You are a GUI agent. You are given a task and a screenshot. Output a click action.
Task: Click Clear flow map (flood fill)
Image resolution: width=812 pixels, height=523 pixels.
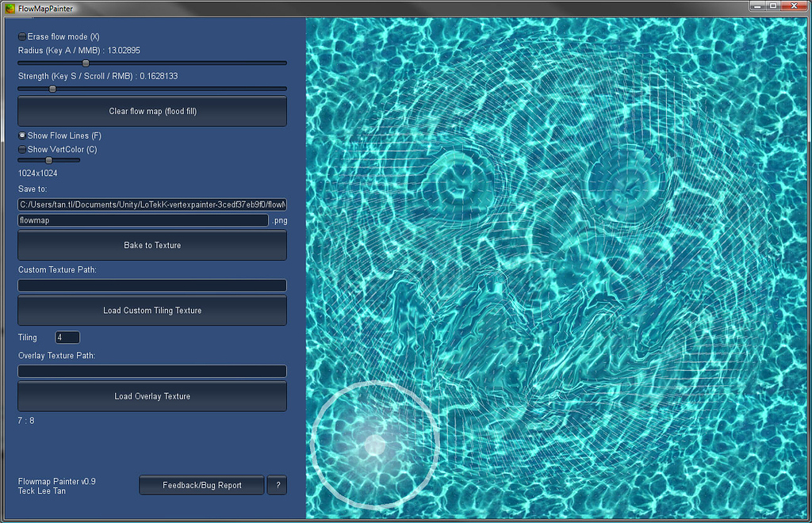(x=151, y=111)
